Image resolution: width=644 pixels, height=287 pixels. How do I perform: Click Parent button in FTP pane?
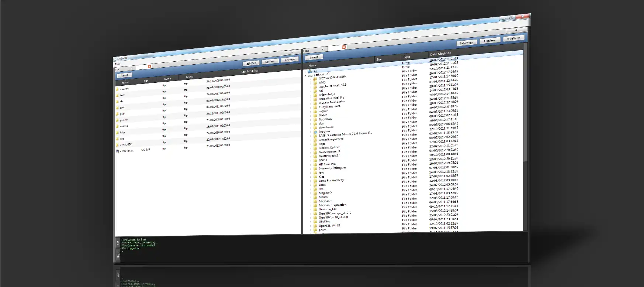pyautogui.click(x=125, y=75)
